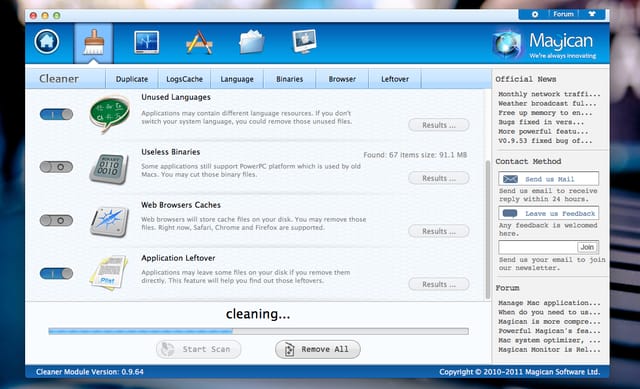Open Results for Application Leftover
Screen dimensions: 640x389
click(439, 284)
